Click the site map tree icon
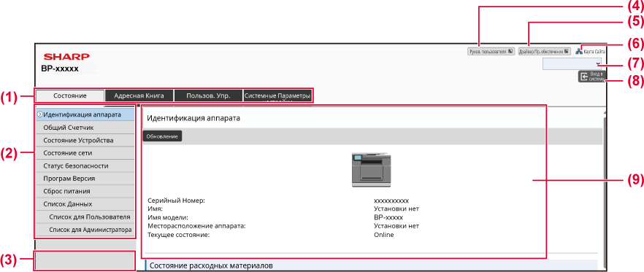This screenshot has width=644, height=272. click(x=579, y=52)
